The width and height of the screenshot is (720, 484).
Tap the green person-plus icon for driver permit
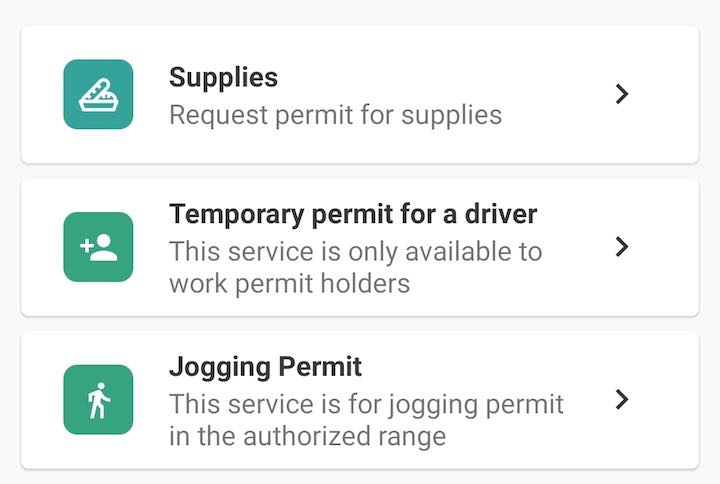pyautogui.click(x=98, y=247)
